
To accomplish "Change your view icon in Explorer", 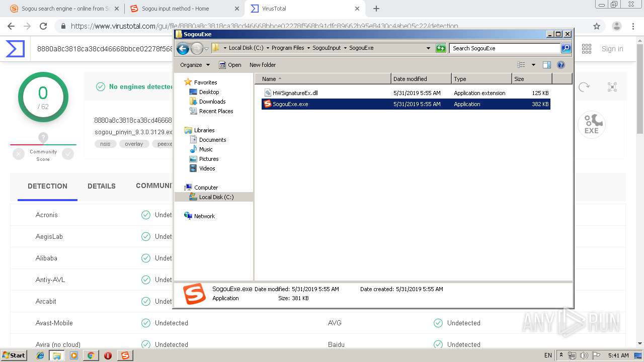I will tap(521, 65).
